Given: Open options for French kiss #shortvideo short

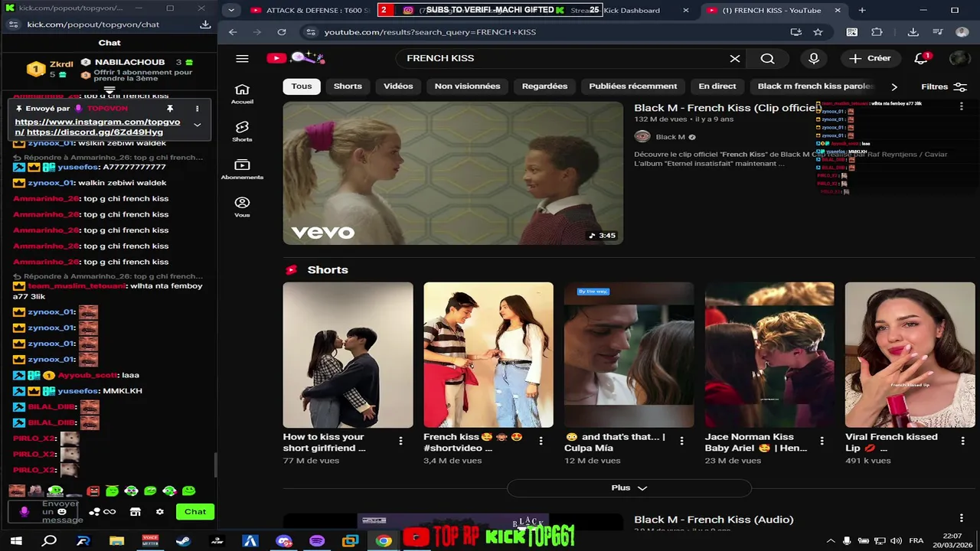Looking at the screenshot, I should (541, 441).
